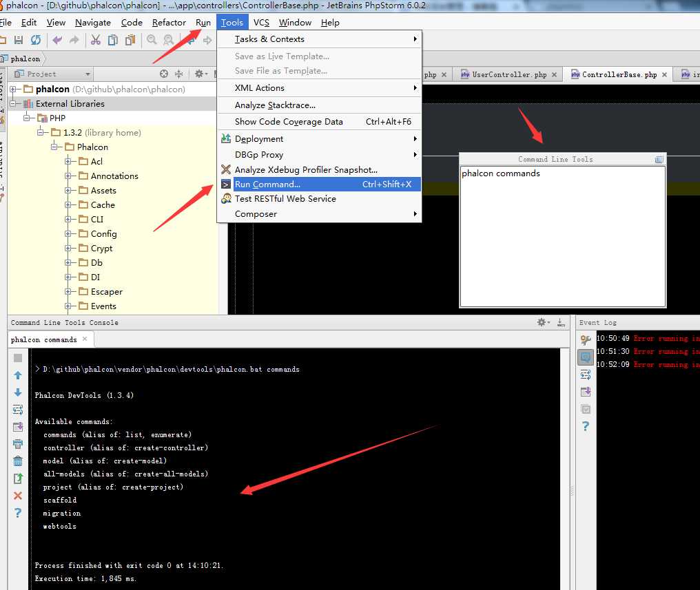
Task: Close the phalcon commands console tab
Action: point(85,339)
